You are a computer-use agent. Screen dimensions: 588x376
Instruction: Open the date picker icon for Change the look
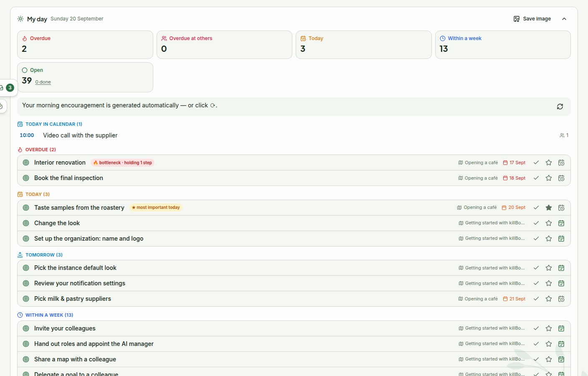click(561, 223)
